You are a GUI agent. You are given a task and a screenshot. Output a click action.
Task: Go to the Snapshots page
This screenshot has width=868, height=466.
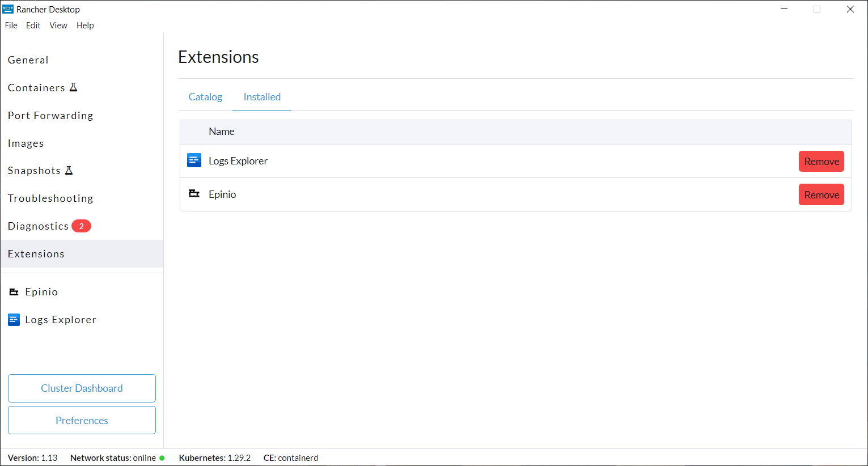[82, 171]
